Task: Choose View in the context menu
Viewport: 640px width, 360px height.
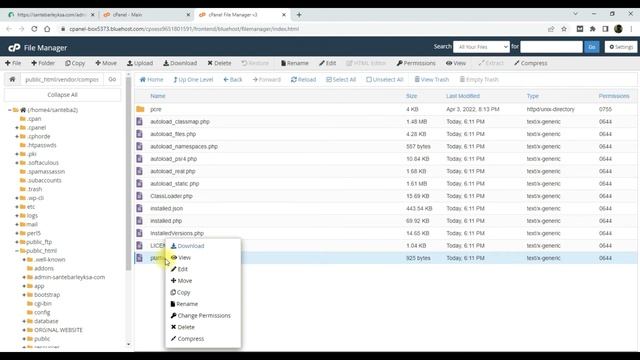Action: (x=181, y=258)
